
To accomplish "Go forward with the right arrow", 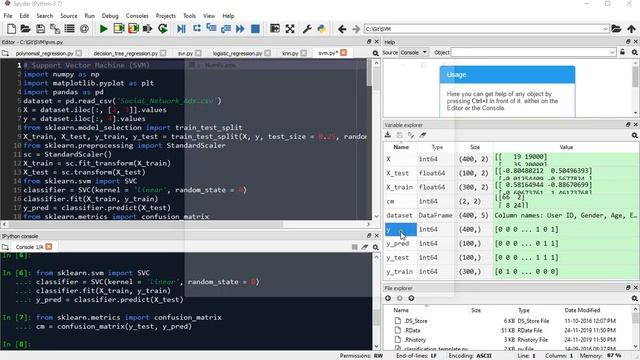I will coord(356,29).
